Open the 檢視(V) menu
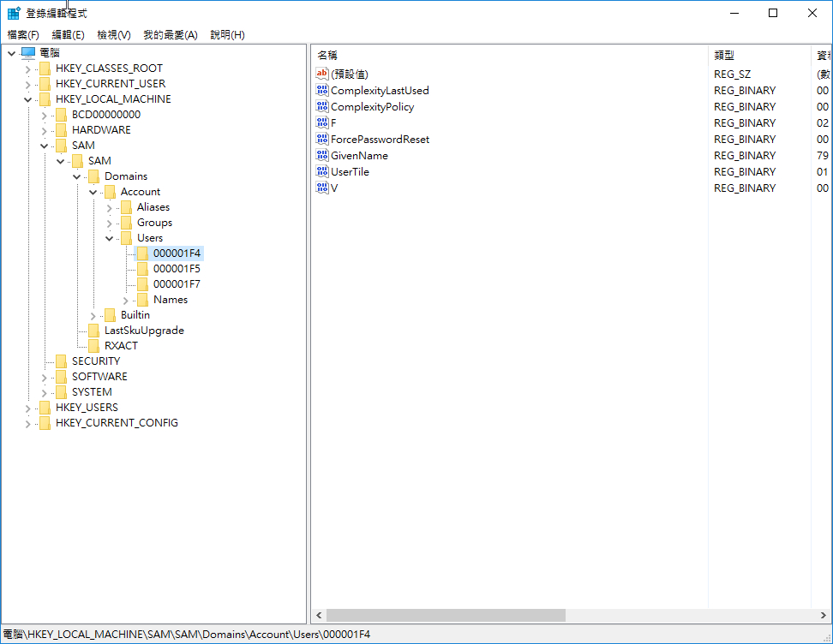The width and height of the screenshot is (833, 644). pos(114,35)
